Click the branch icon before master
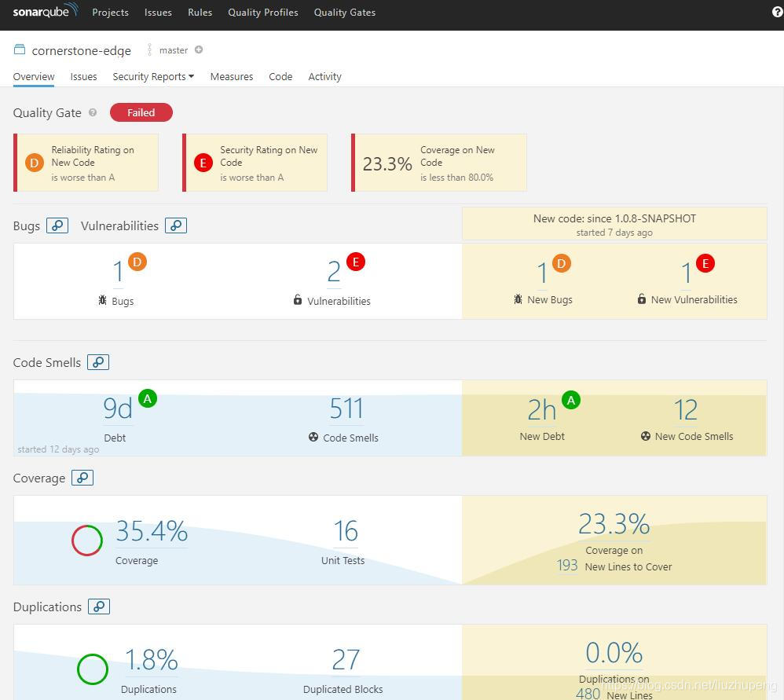 149,49
